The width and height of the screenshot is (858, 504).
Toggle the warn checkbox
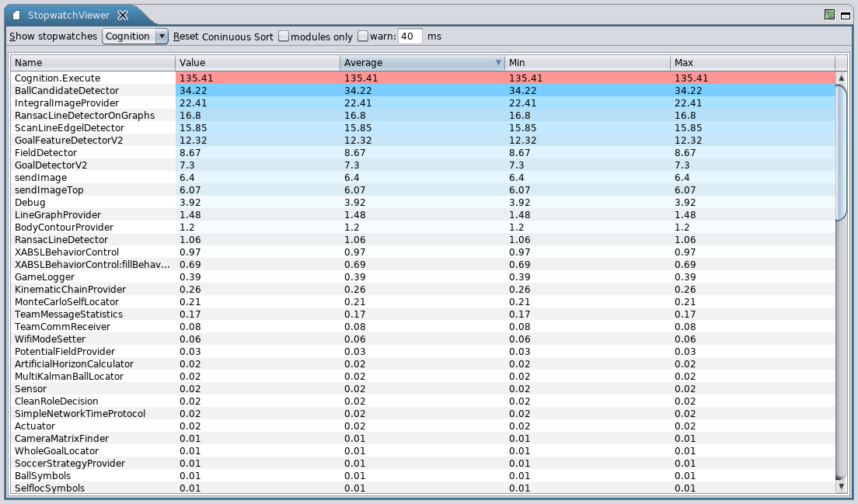[363, 36]
